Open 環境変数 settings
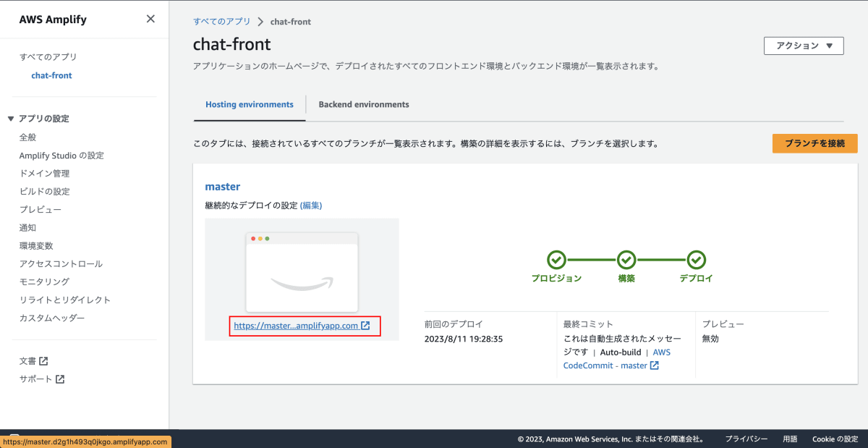 [36, 246]
